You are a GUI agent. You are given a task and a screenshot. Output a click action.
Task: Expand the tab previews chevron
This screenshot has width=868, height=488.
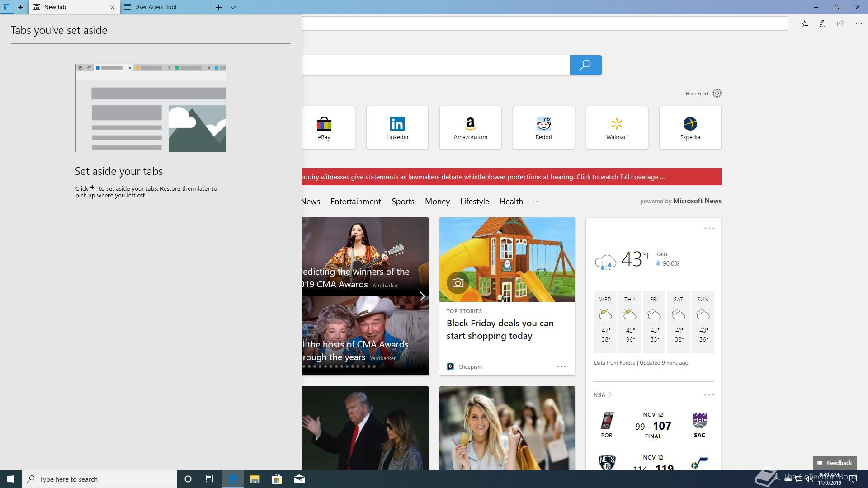click(233, 7)
